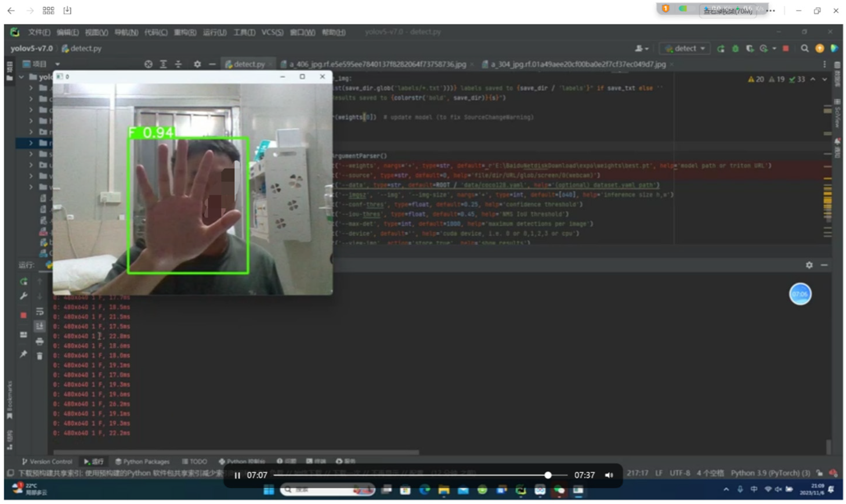Show hidden system tray icons chevron
This screenshot has height=504, width=846.
pyautogui.click(x=726, y=489)
